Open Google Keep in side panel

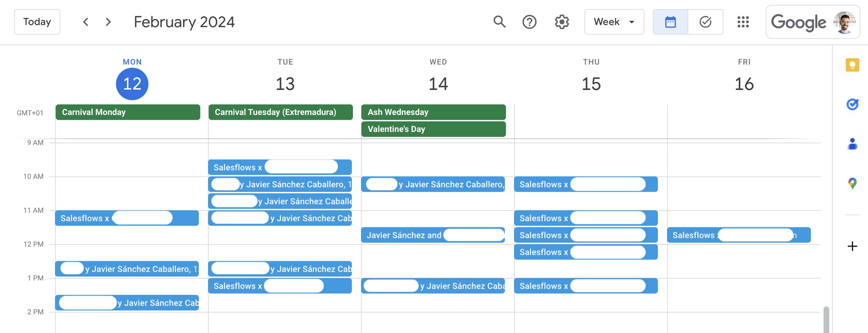tap(852, 65)
